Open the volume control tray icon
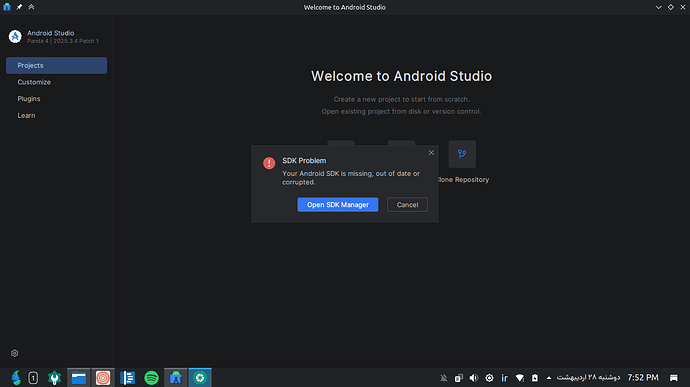This screenshot has height=387, width=690. pyautogui.click(x=474, y=378)
